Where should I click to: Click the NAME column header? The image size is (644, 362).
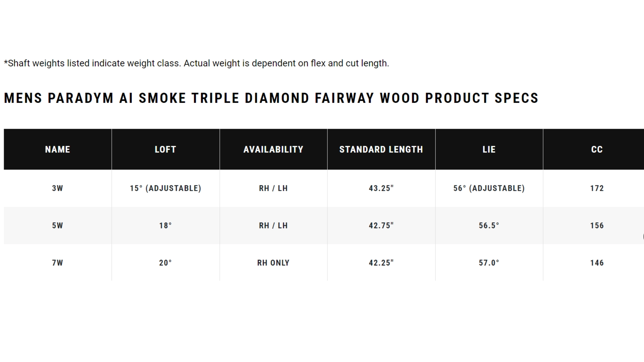coord(57,149)
